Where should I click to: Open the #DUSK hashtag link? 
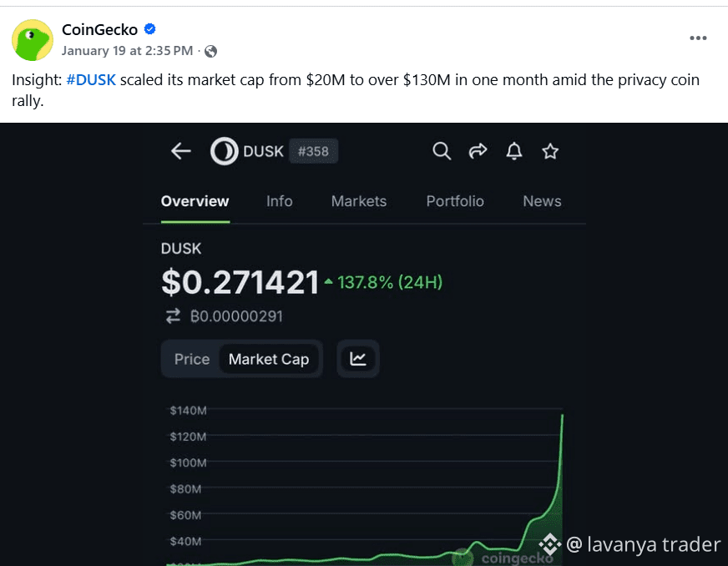tap(91, 80)
